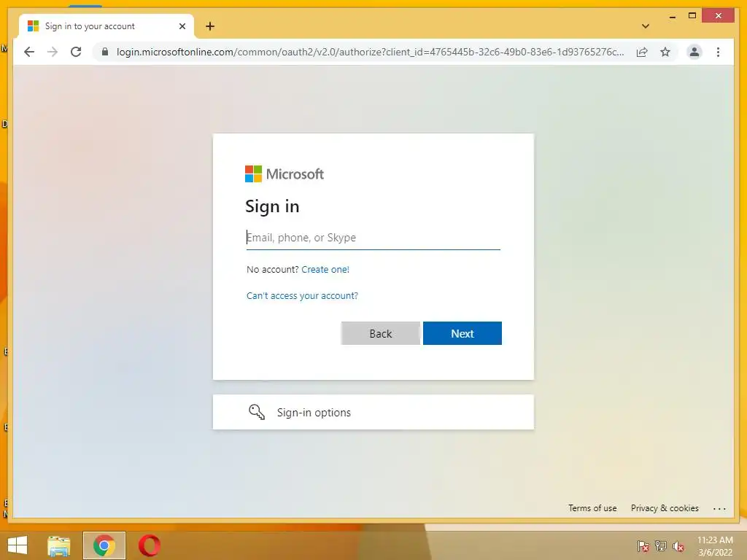
Task: Expand the tab search chevron
Action: [x=645, y=26]
